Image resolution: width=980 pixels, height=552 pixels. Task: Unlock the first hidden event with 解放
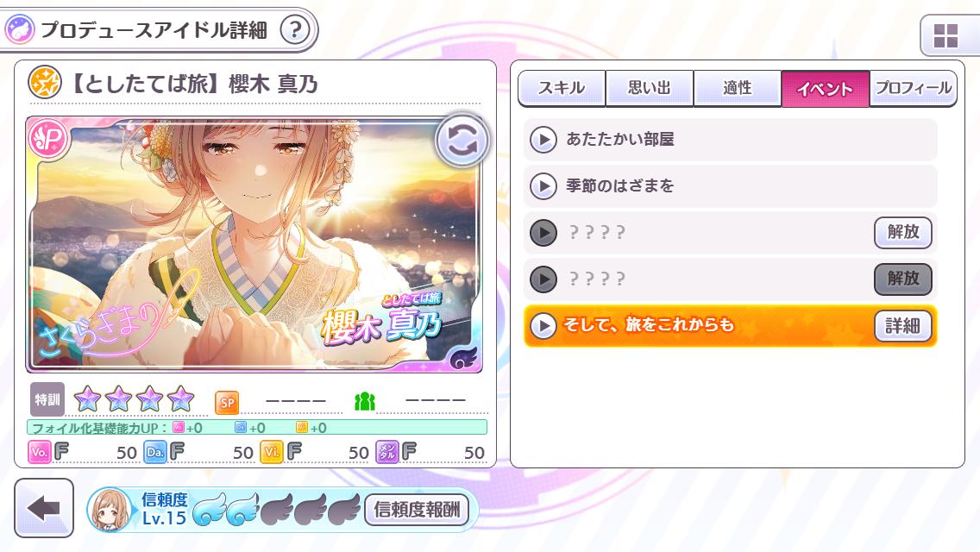coord(903,233)
